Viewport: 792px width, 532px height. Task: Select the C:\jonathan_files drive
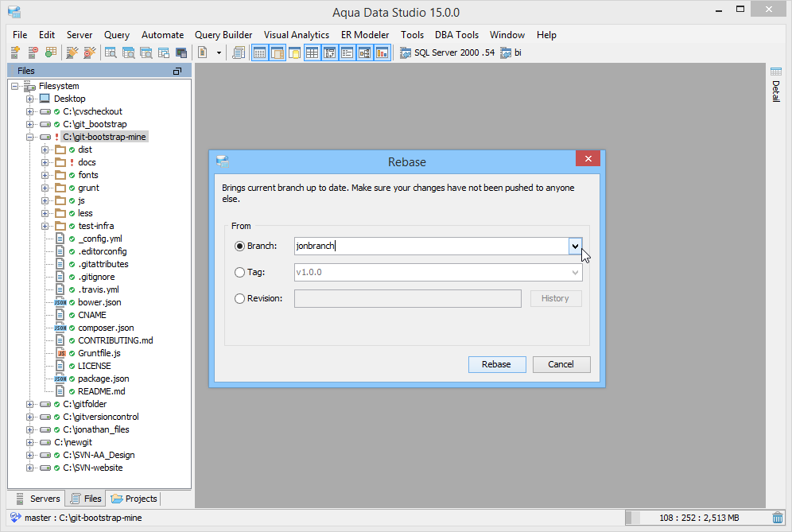click(x=96, y=429)
